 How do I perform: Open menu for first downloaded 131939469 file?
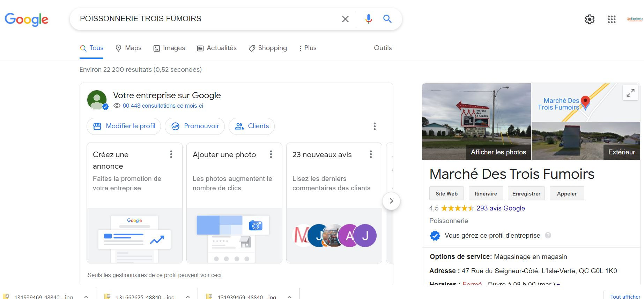[x=86, y=297]
